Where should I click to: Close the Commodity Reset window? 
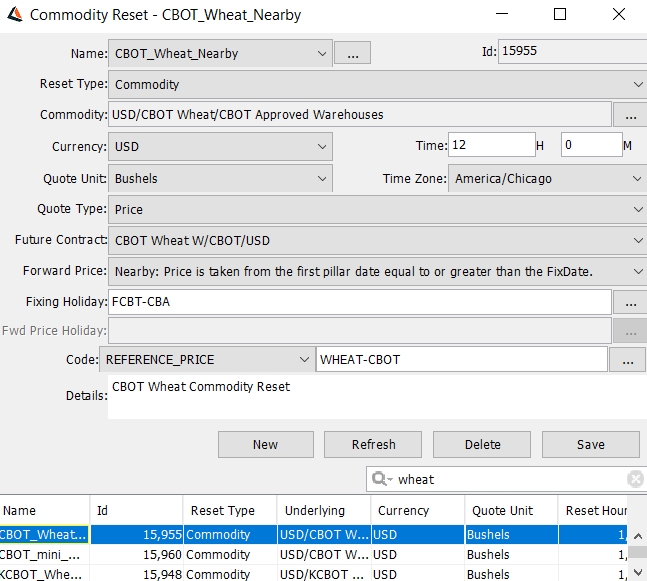click(x=619, y=14)
